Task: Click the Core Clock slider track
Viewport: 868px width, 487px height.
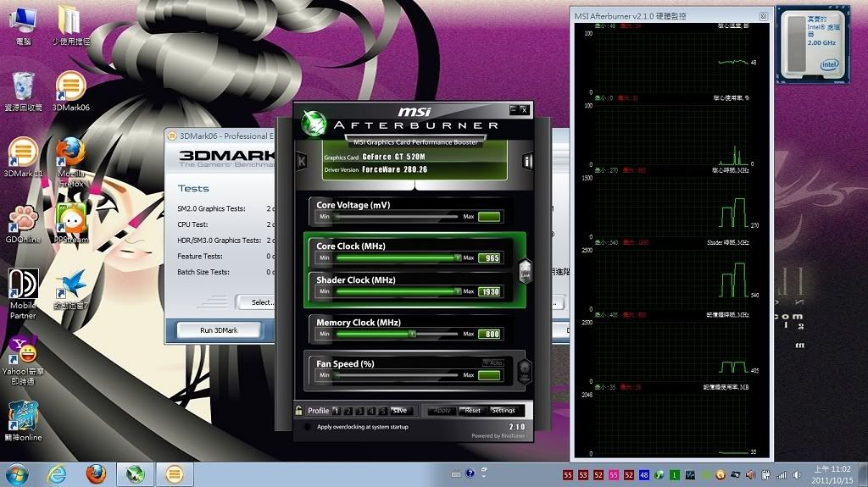Action: (397, 257)
